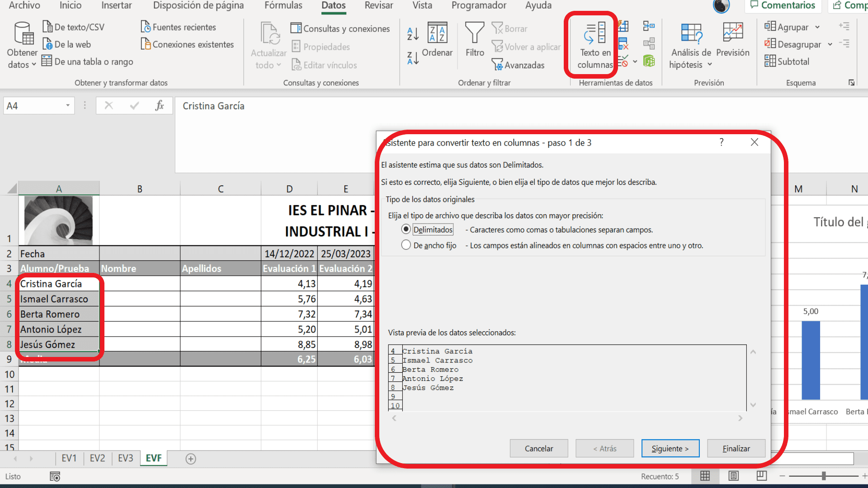The height and width of the screenshot is (488, 868).
Task: Open the Validación de datos dropdown arrow
Action: pos(635,61)
